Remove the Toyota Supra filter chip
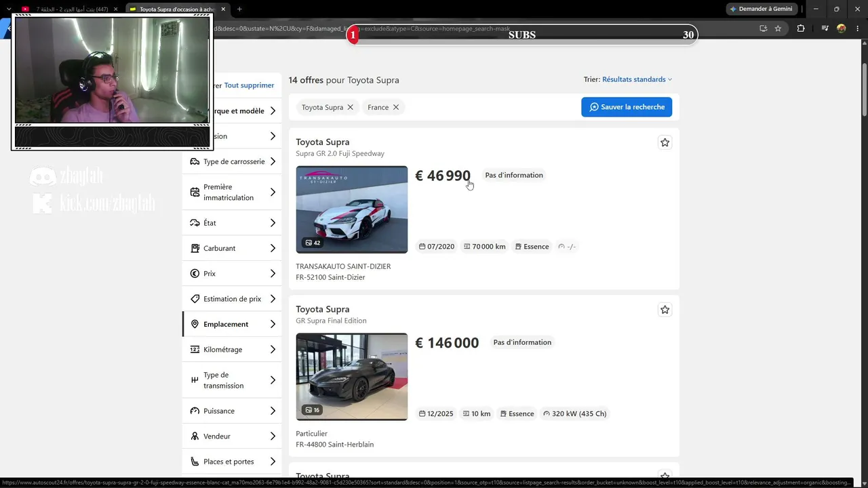This screenshot has width=868, height=488. [350, 107]
